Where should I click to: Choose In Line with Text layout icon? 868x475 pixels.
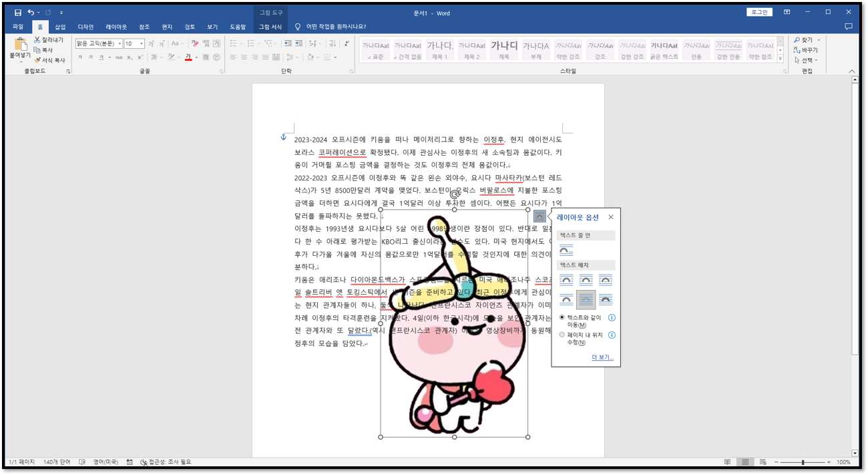click(566, 250)
